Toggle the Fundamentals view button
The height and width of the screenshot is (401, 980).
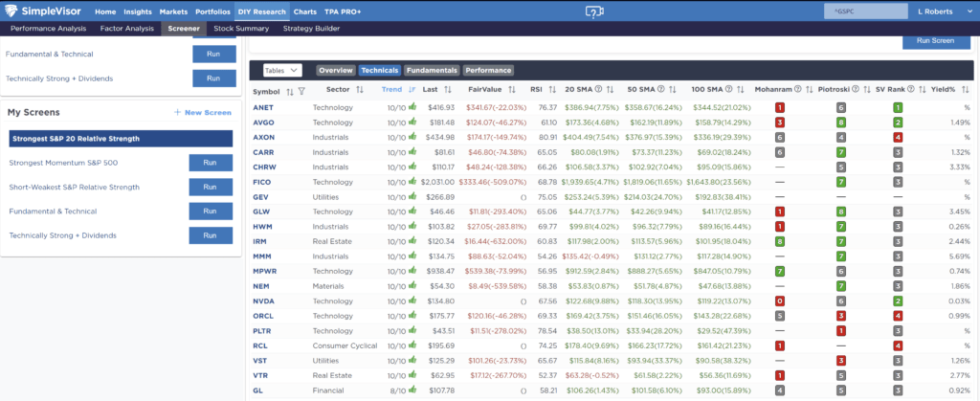pos(432,70)
